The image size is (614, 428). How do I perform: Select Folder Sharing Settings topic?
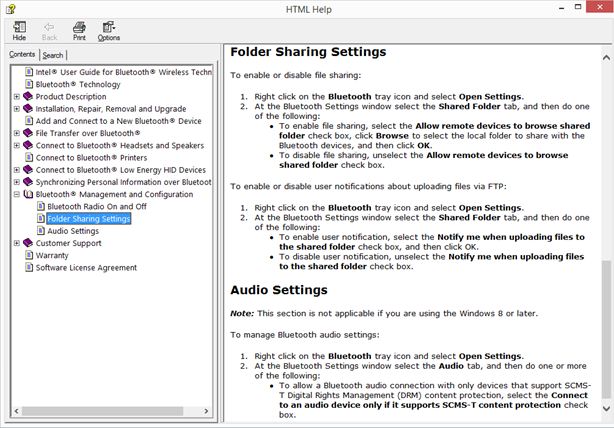coord(89,219)
